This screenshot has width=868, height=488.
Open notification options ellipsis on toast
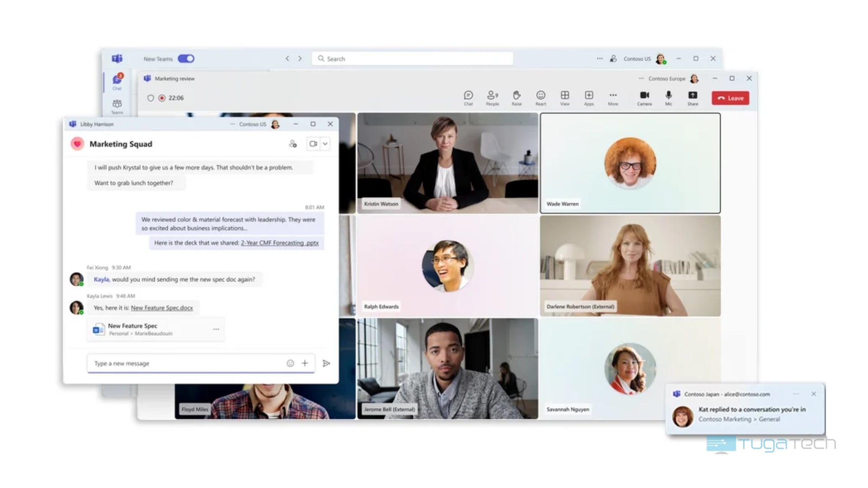click(x=796, y=394)
